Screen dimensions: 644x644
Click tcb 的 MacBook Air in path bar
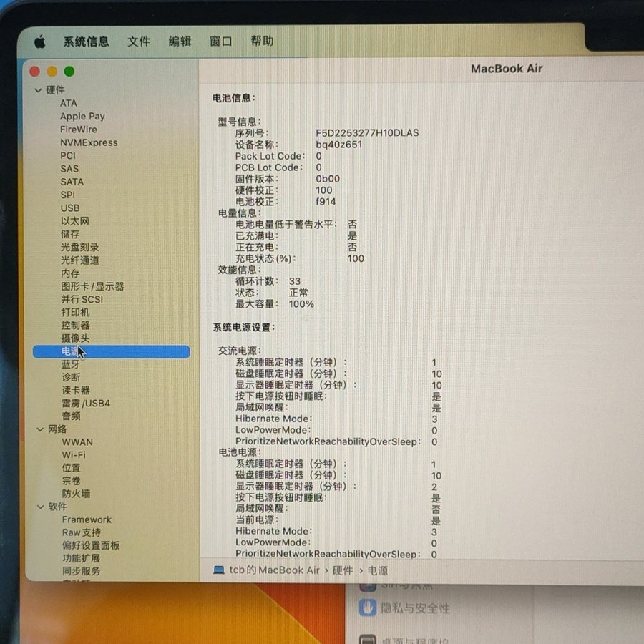[274, 570]
